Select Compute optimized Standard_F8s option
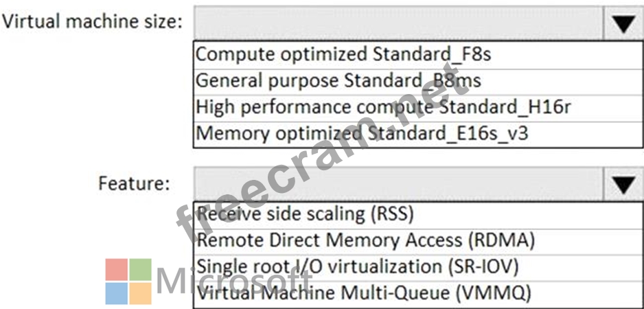This screenshot has height=309, width=644. pyautogui.click(x=417, y=55)
